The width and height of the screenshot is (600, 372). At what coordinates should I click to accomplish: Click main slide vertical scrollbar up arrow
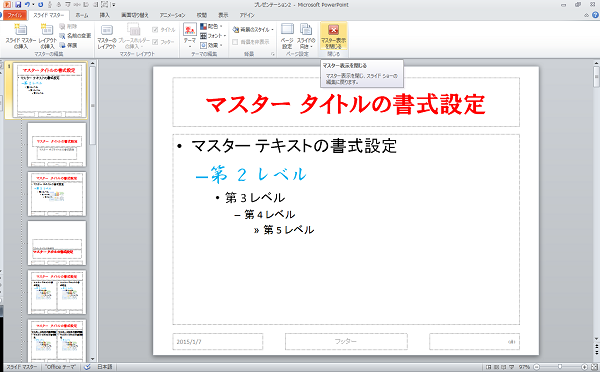597,64
